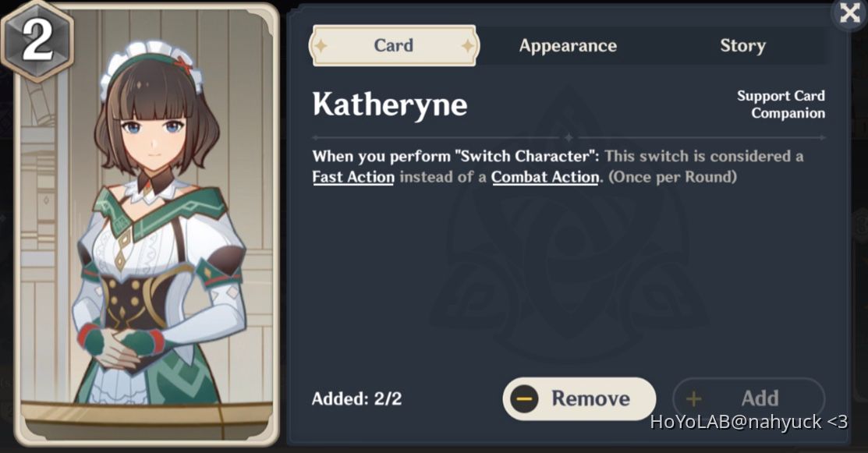The image size is (868, 453).
Task: Click the minus icon on Remove
Action: click(523, 398)
